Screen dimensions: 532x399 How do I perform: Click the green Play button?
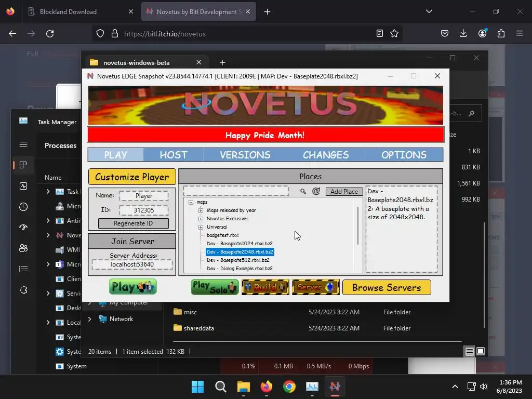132,287
